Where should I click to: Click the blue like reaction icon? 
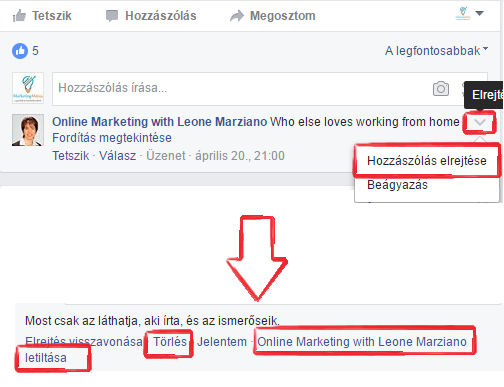20,51
